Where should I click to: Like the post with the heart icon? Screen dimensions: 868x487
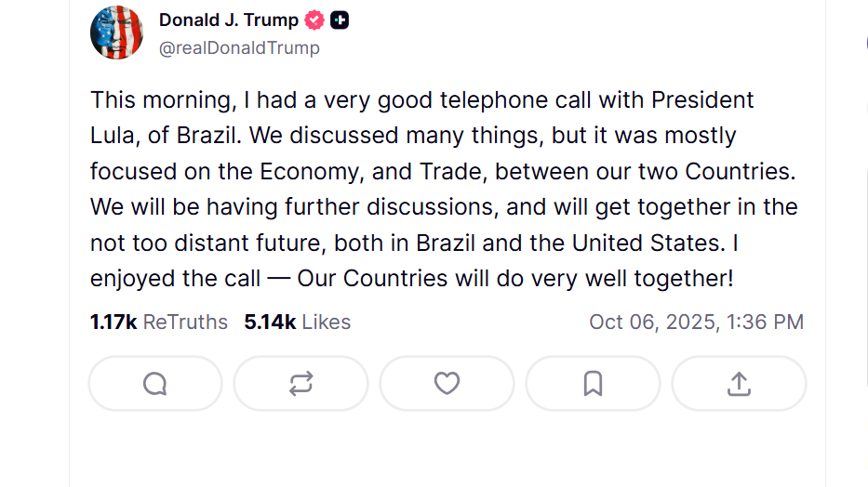coord(447,384)
